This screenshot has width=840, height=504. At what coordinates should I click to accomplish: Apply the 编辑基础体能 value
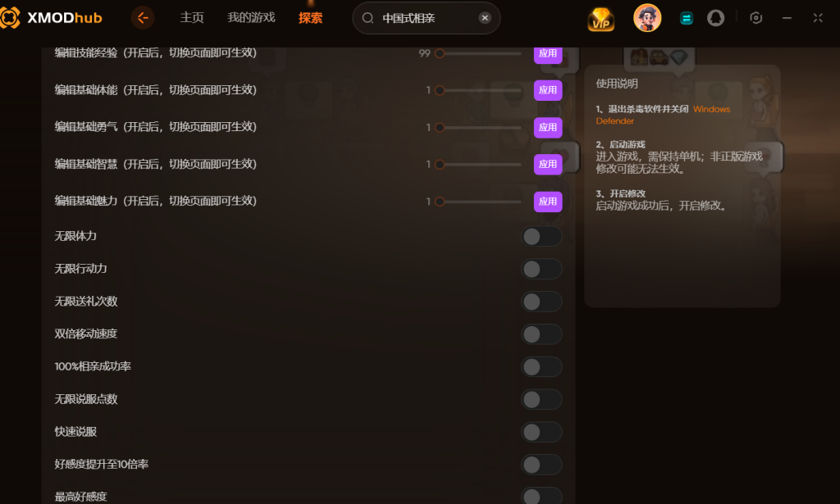tap(547, 90)
